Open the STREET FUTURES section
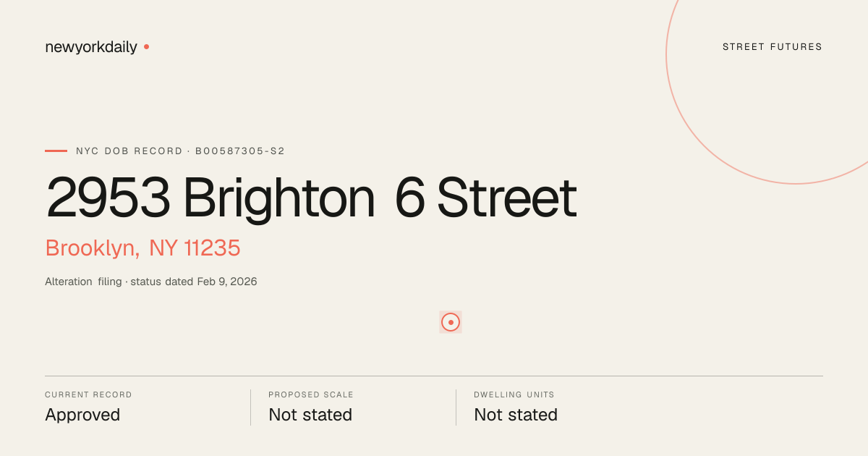The height and width of the screenshot is (456, 868). 773,47
